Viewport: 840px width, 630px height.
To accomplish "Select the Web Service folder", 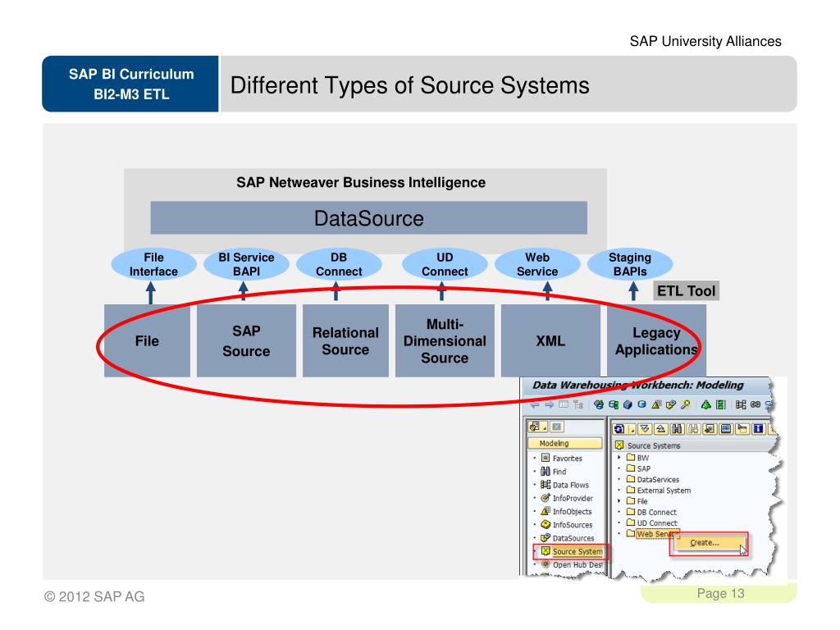I will click(652, 533).
